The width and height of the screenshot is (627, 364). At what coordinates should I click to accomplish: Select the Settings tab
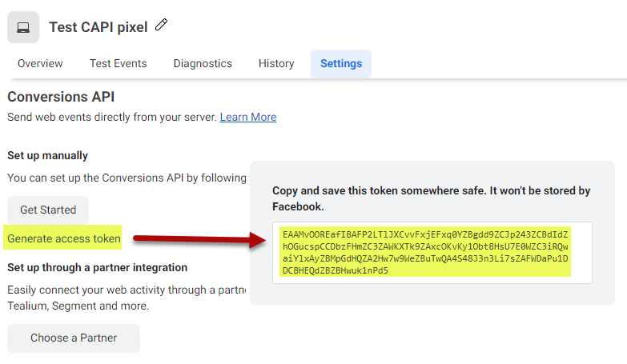coord(341,64)
